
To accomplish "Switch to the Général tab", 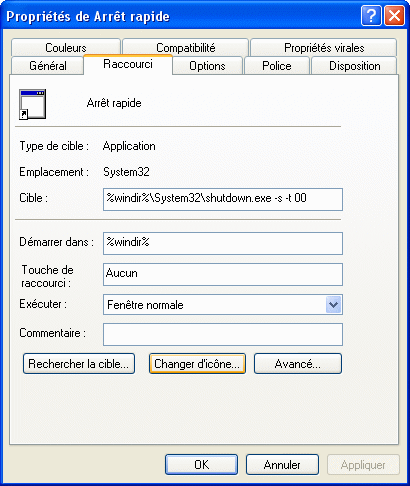I will (47, 66).
